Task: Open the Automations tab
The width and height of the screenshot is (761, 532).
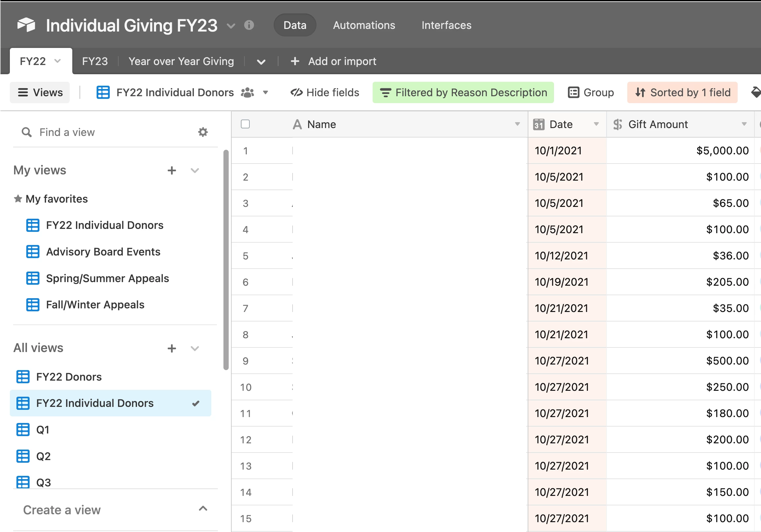Action: pyautogui.click(x=364, y=25)
